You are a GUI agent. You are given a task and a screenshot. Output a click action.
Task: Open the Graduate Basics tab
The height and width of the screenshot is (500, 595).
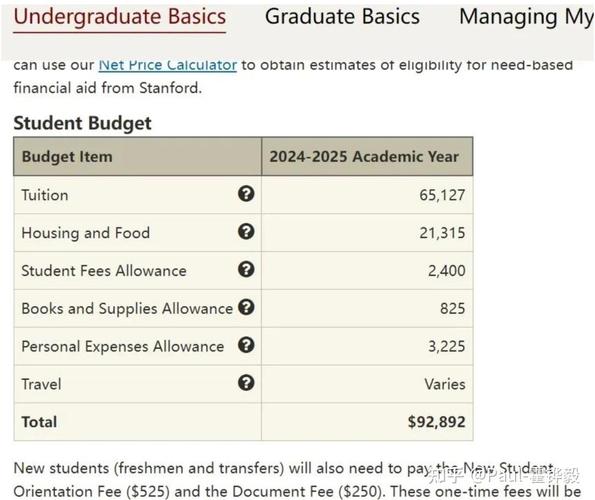pos(342,17)
